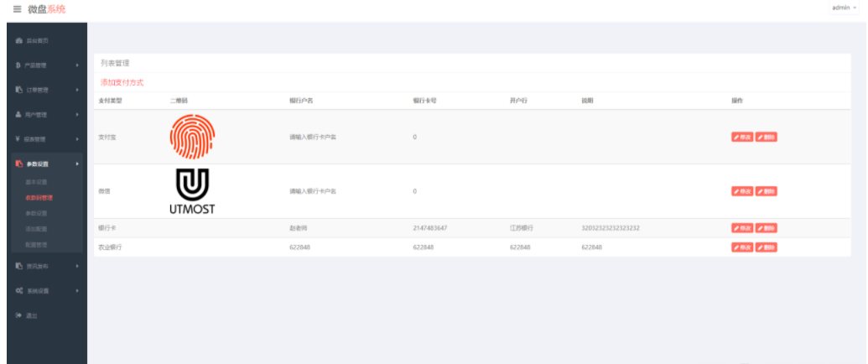This screenshot has height=364, width=868.
Task: Expand the 资讯发布 menu arrow
Action: (77, 266)
